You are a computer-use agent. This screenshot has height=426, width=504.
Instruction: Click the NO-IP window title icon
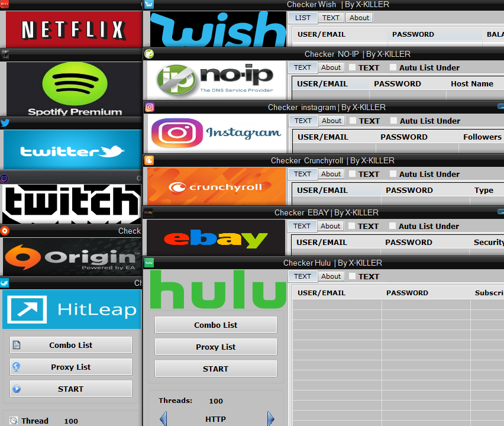[x=149, y=54]
